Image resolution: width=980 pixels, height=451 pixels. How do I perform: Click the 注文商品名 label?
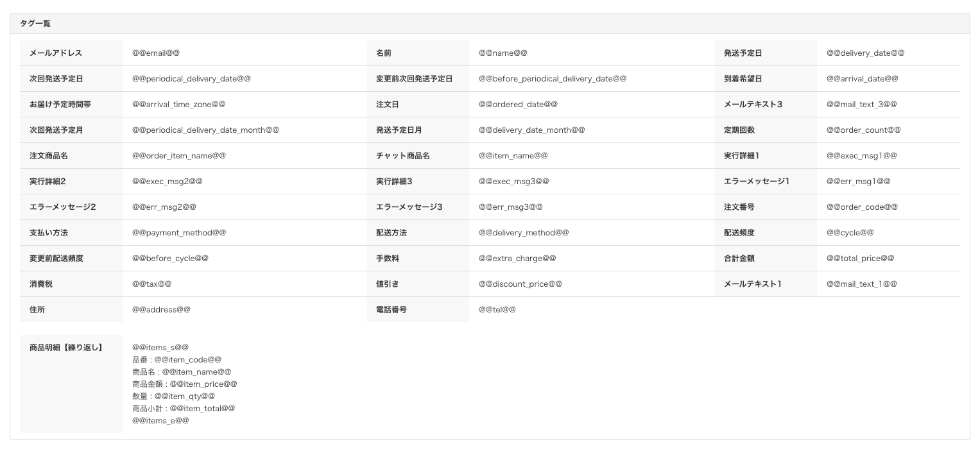click(x=49, y=156)
